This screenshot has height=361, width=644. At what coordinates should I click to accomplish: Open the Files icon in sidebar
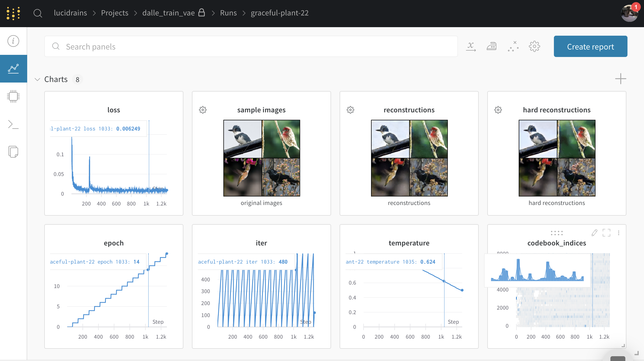[13, 152]
